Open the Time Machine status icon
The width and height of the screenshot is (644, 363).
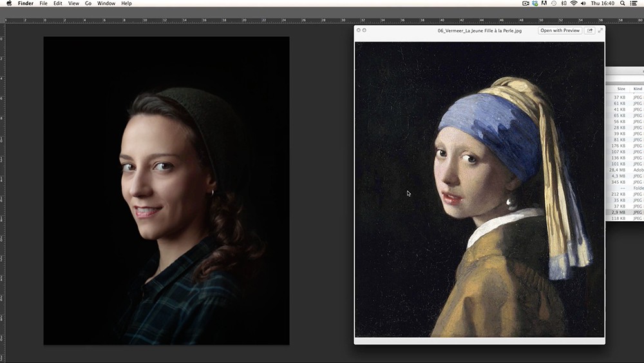554,3
